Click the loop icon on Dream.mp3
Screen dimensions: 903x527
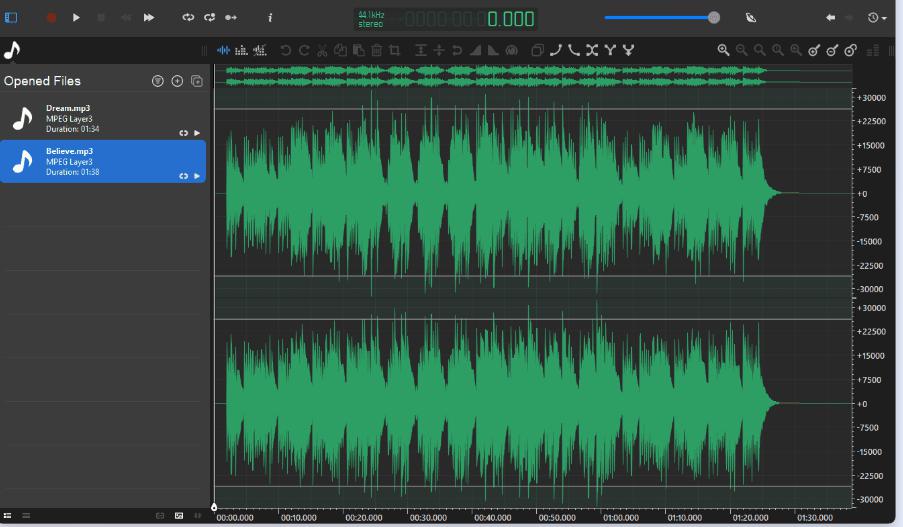pos(183,133)
